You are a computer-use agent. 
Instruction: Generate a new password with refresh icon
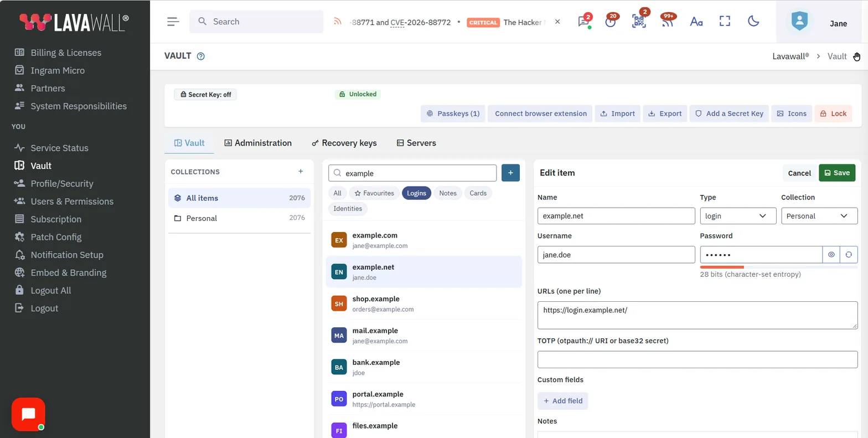[849, 255]
